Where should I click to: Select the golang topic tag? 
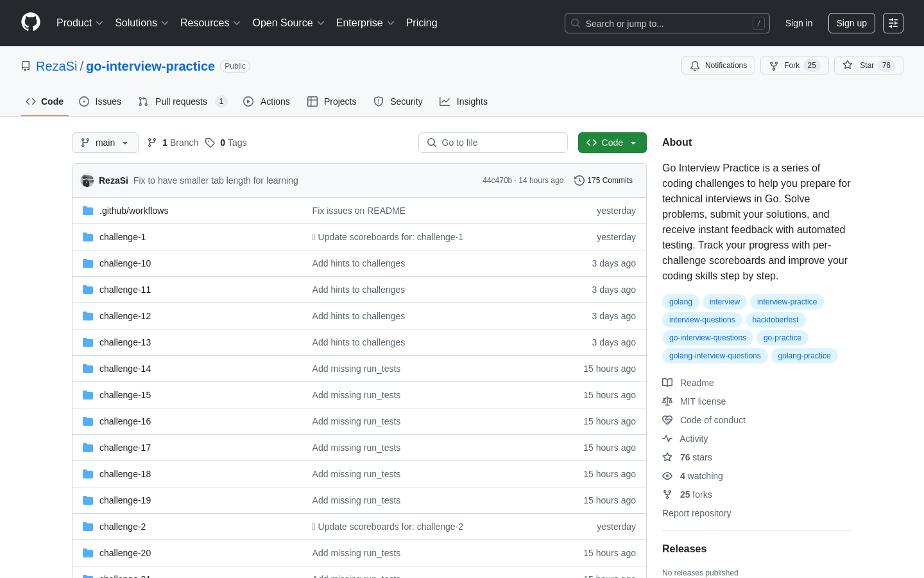click(681, 302)
